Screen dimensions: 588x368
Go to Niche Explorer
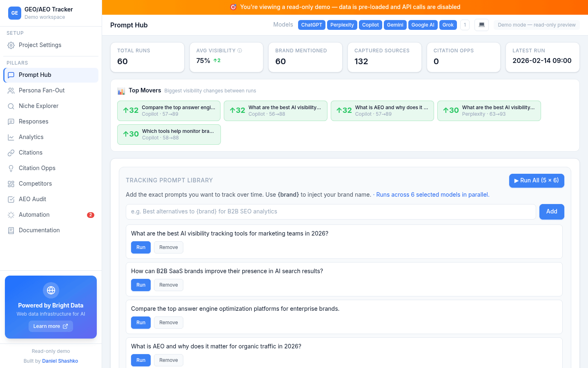coord(51,106)
